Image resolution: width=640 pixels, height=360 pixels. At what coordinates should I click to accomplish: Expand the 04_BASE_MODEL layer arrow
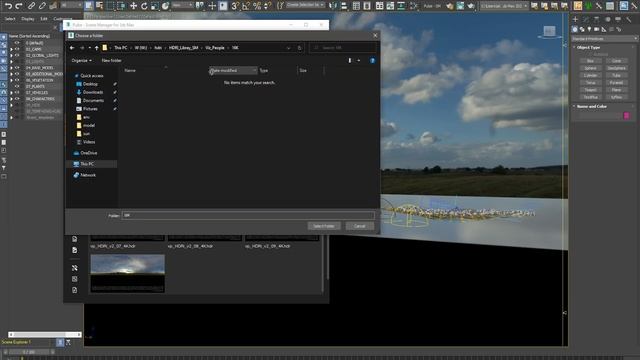(11, 68)
